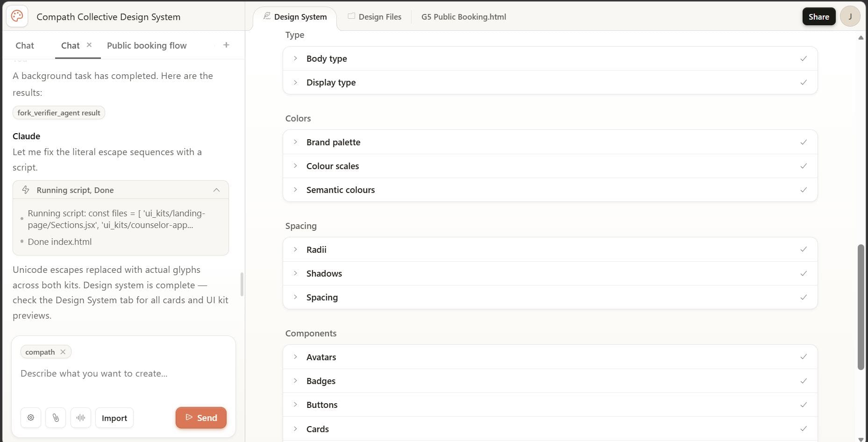Click the quill icon on Design System tab
Viewport: 868px width, 442px height.
point(266,16)
